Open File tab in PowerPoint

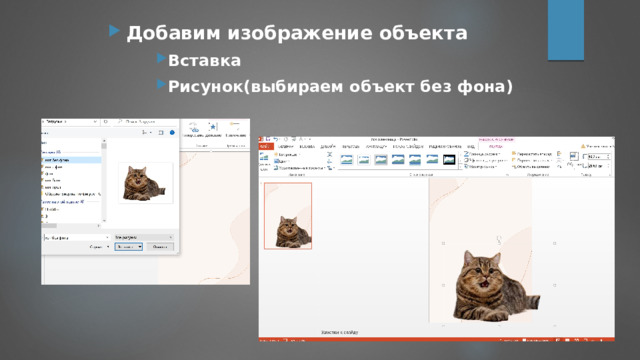point(266,146)
